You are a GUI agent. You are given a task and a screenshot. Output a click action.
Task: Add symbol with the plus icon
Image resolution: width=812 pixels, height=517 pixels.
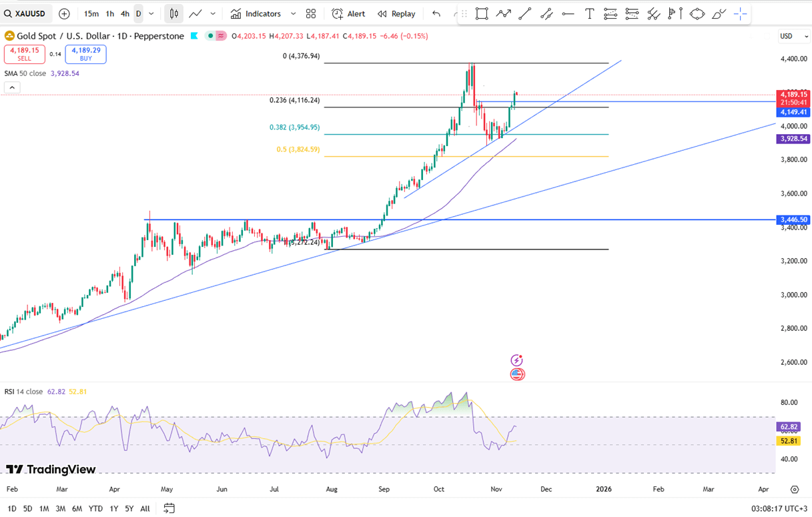coord(64,13)
